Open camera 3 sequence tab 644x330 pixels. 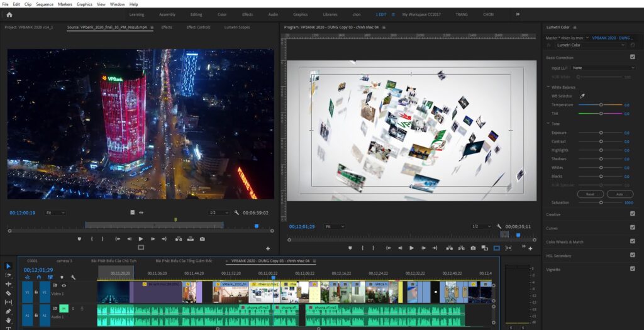point(64,261)
